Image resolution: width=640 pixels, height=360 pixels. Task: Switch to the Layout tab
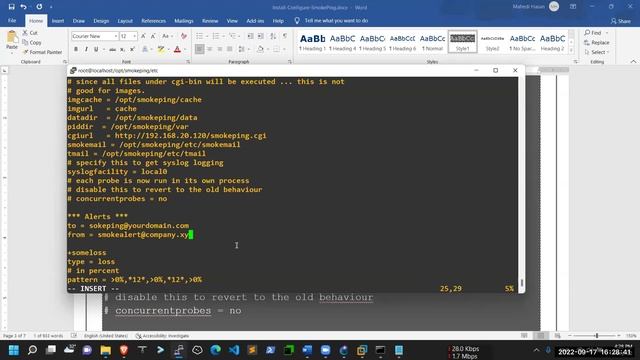(x=125, y=21)
